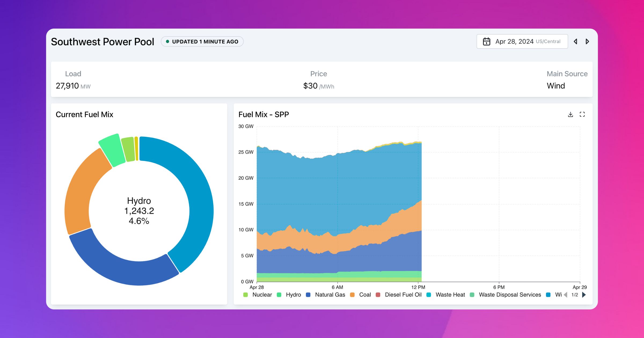Click the Southwest Power Pool heading
Viewport: 644px width, 338px height.
click(103, 42)
